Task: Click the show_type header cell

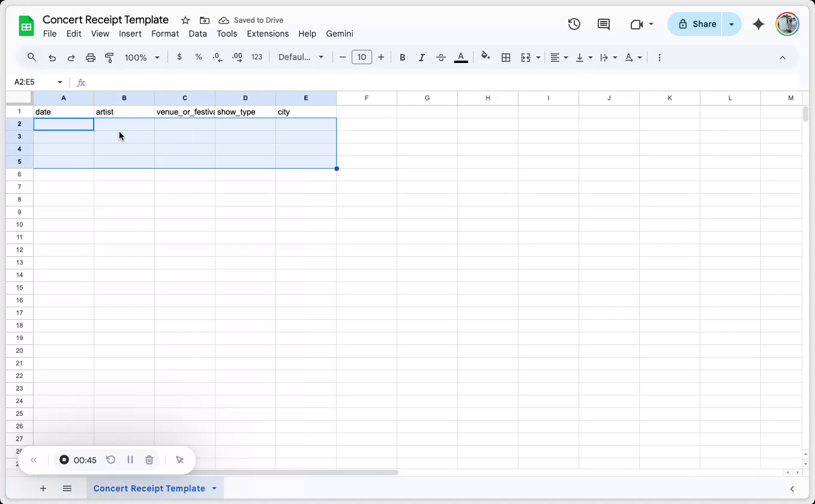Action: pyautogui.click(x=245, y=112)
